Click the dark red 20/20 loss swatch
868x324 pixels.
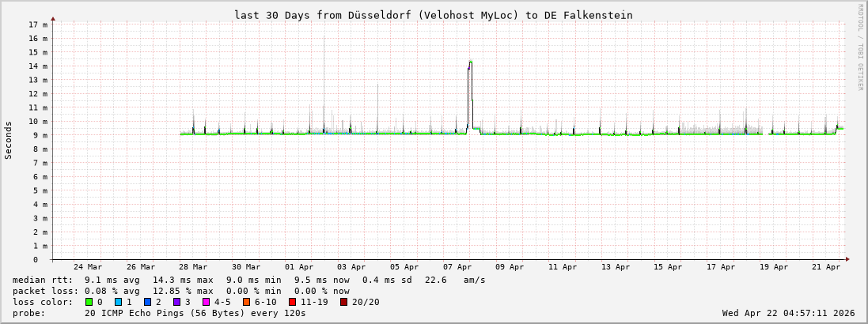click(343, 302)
